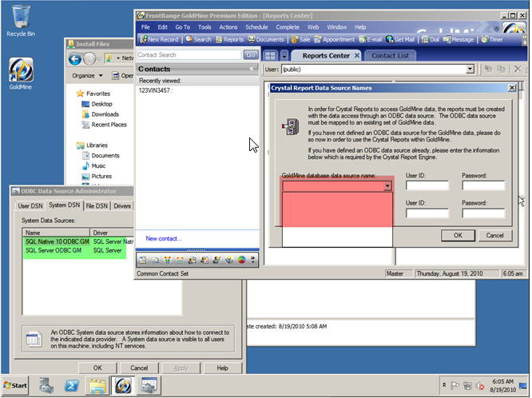
Task: Click the New Record toolbar button
Action: point(160,38)
